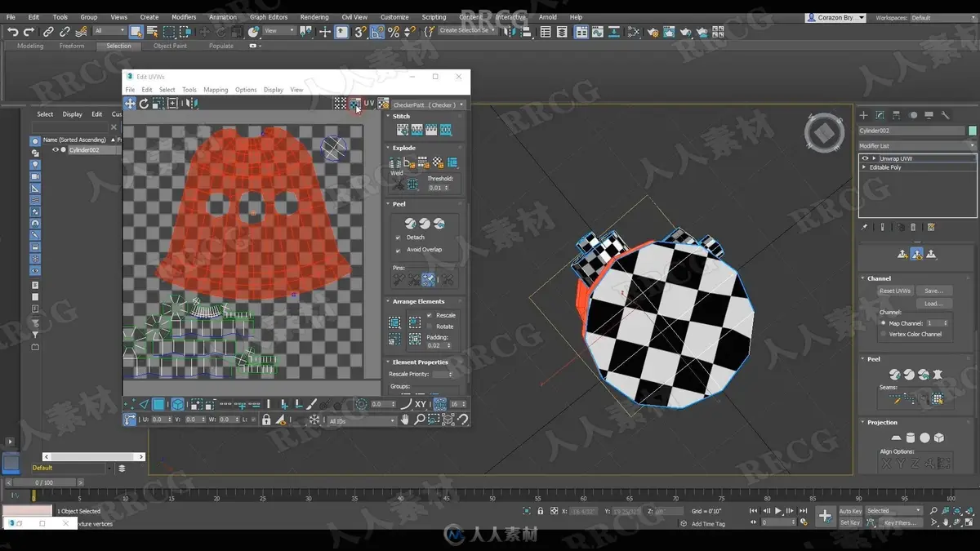Click the Pelt Map icon in Peel rollout
Viewport: 980px width, 551px height.
point(938,374)
